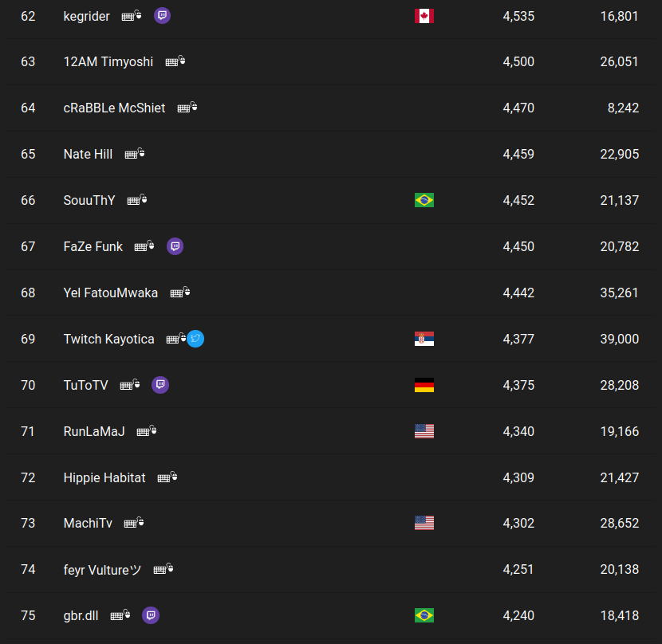Open player profile 12AM Timyoshi
The height and width of the screenshot is (644, 662).
click(x=108, y=61)
